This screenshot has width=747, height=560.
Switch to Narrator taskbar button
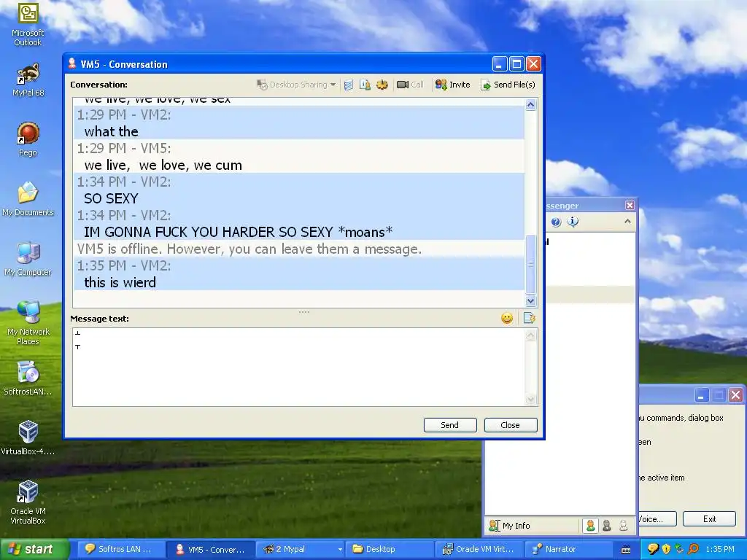[569, 549]
